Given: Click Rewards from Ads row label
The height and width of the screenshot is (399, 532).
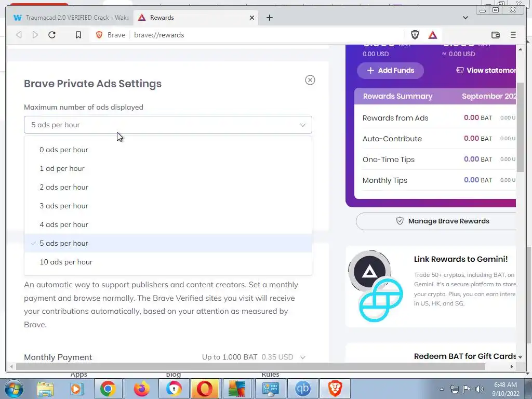Looking at the screenshot, I should click(395, 118).
